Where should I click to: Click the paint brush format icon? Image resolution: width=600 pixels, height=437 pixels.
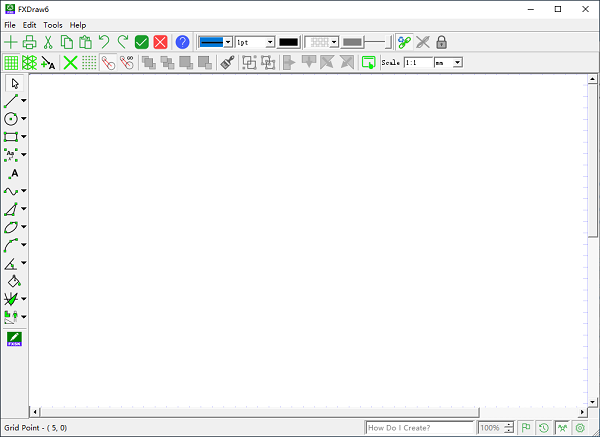coord(228,62)
